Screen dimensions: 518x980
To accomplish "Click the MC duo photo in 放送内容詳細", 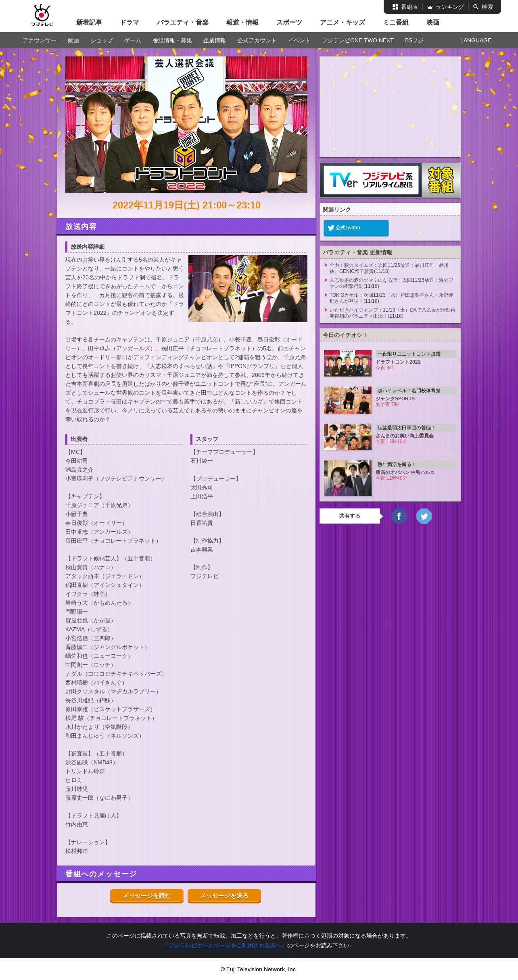I will pyautogui.click(x=248, y=289).
